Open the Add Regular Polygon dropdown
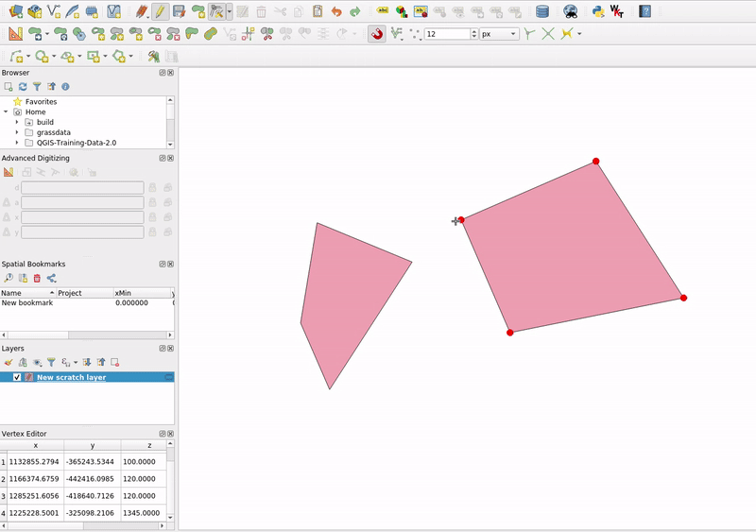756x532 pixels. (x=131, y=57)
